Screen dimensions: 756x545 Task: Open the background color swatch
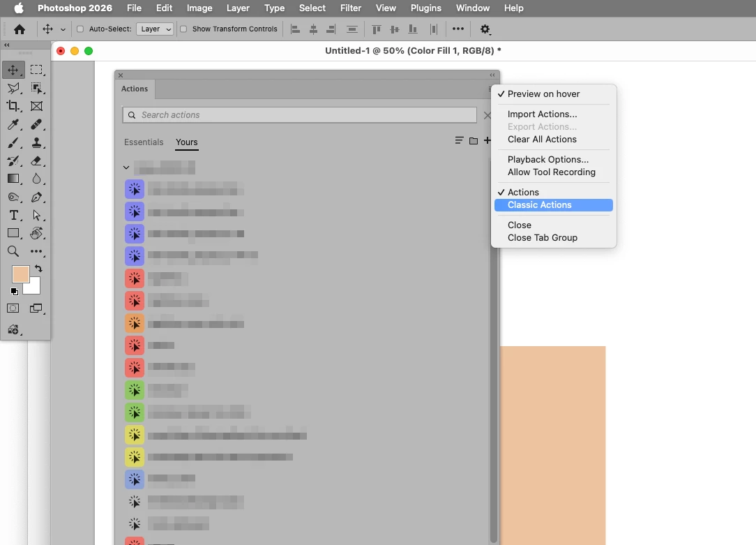(x=33, y=287)
